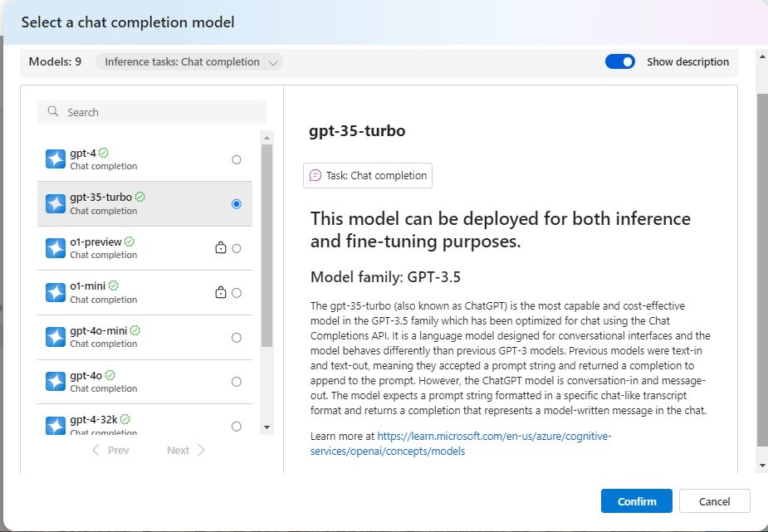
Task: Click the model list scrollbar thumb
Action: pyautogui.click(x=267, y=246)
